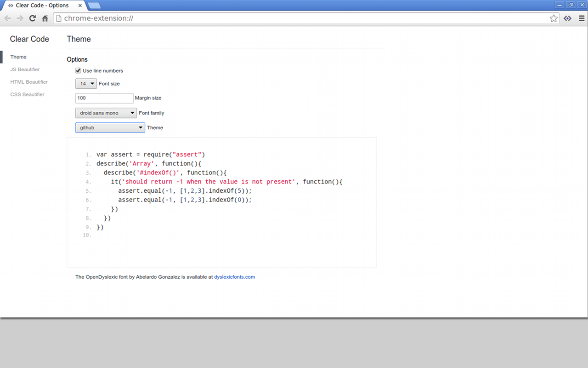Go to the home page icon
Screen dimensions: 588x368
pyautogui.click(x=45, y=18)
